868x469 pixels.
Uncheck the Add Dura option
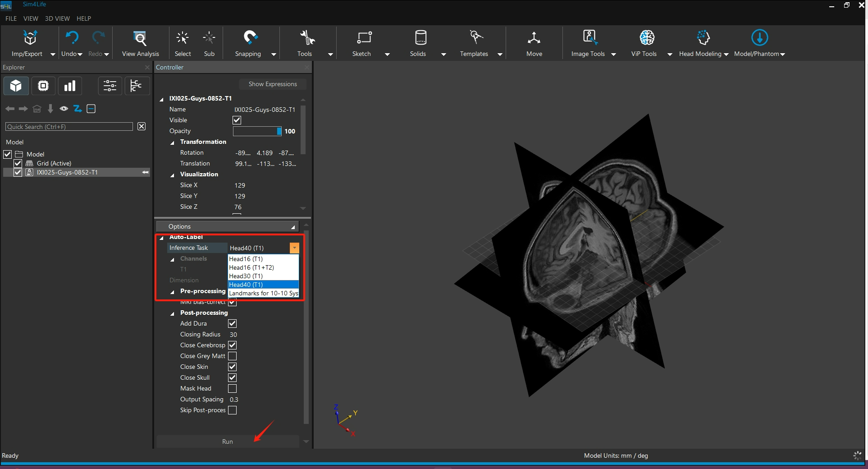pyautogui.click(x=232, y=324)
